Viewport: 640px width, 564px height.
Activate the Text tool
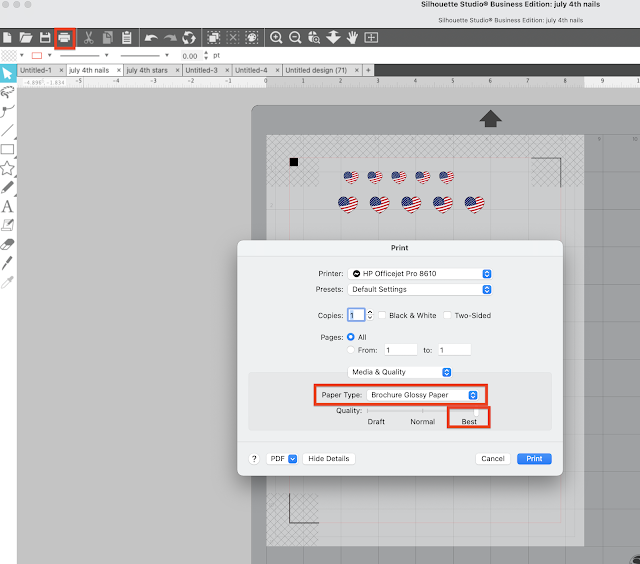[7, 207]
